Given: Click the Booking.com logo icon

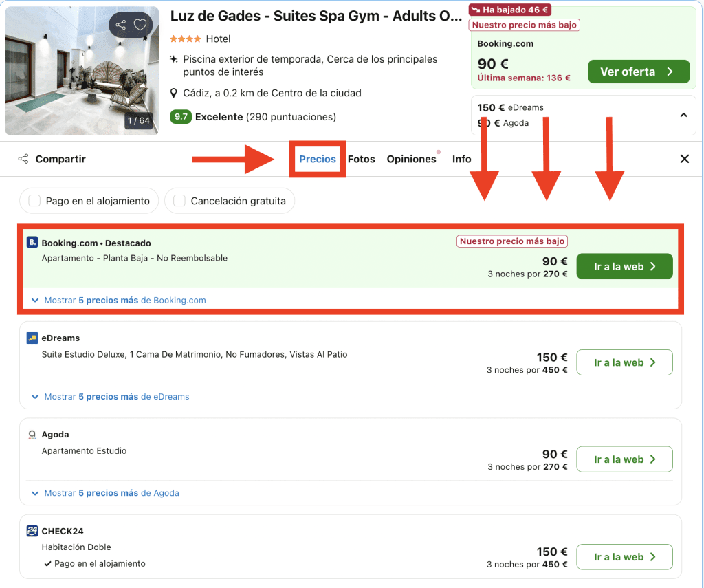Looking at the screenshot, I should point(32,242).
